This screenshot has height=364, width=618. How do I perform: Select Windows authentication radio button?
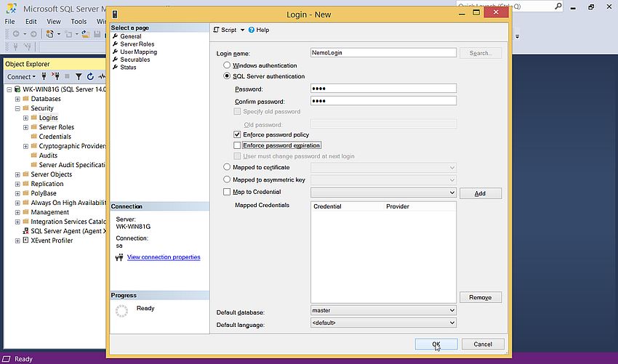coord(227,65)
